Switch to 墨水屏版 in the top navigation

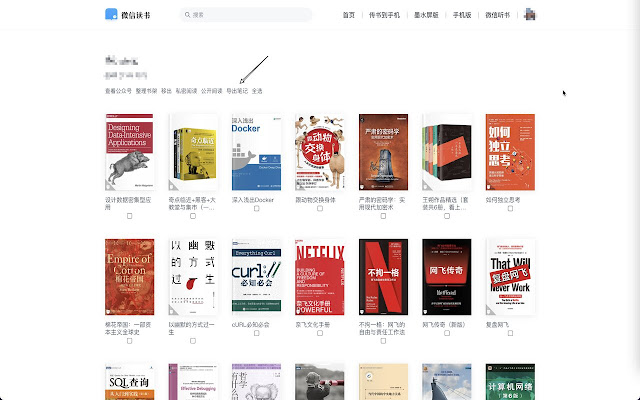point(426,15)
